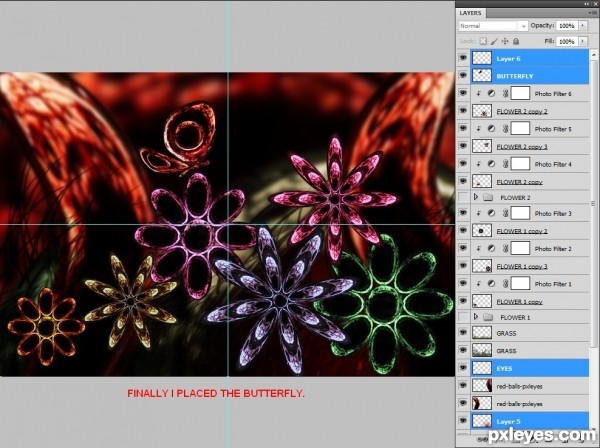Expand the FLOWER 1 group triangle
The height and width of the screenshot is (448, 600).
point(476,317)
